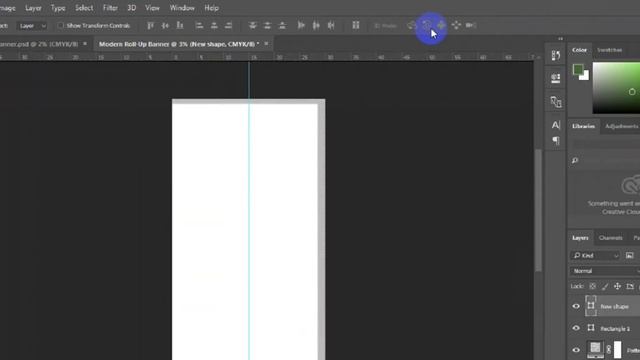Screen dimensions: 640x360
Task: Click Distribute bottom edges icon
Action: tap(282, 25)
